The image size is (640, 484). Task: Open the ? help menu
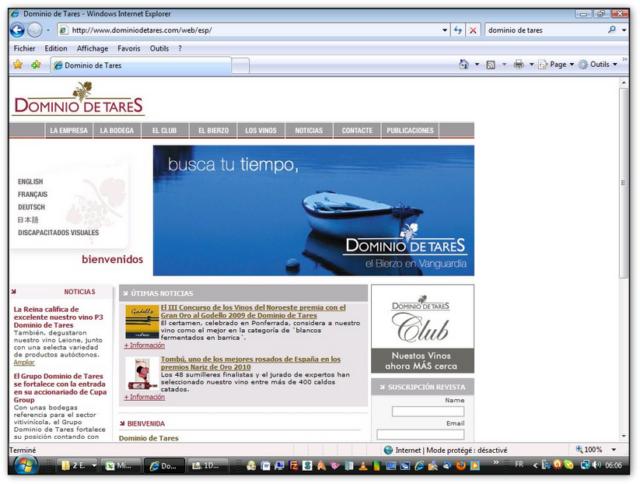click(180, 48)
